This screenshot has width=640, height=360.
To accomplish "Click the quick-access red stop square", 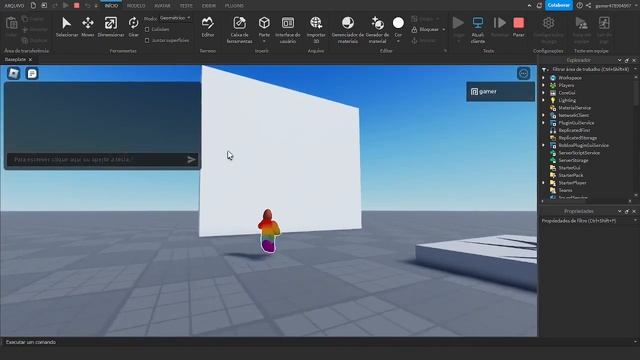I will pos(77,6).
